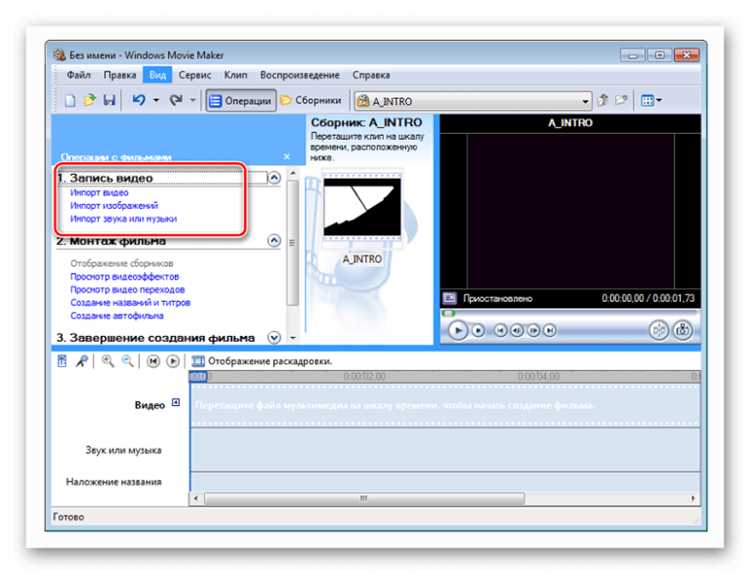The height and width of the screenshot is (574, 750).
Task: Open the A_INTRO collection dropdown
Action: [x=473, y=101]
